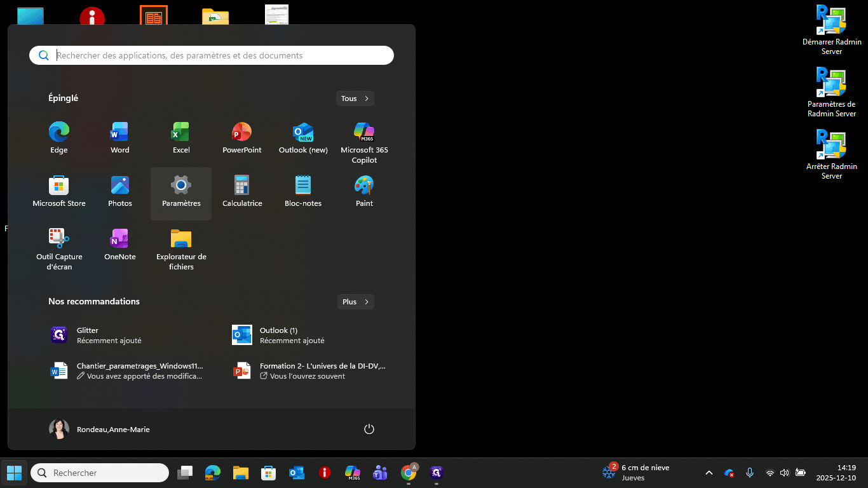Screen dimensions: 868x488
Task: Open Outil Capture d'écran
Action: [x=59, y=249]
